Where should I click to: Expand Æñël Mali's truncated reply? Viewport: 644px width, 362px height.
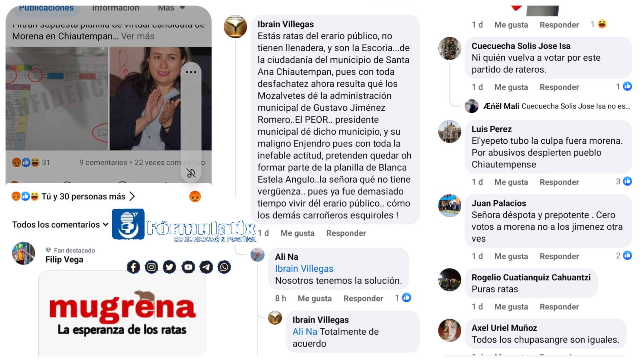[x=557, y=106]
